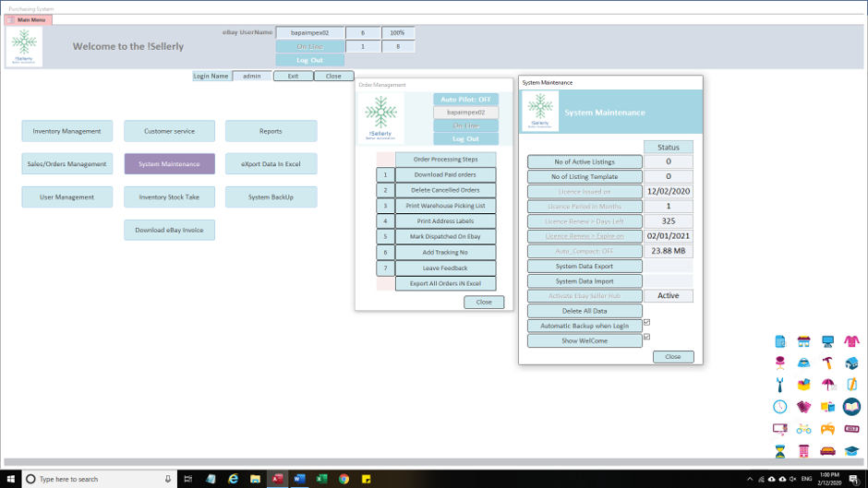Toggle the Automatic Backup when Login checkbox
The height and width of the screenshot is (488, 868).
(646, 323)
